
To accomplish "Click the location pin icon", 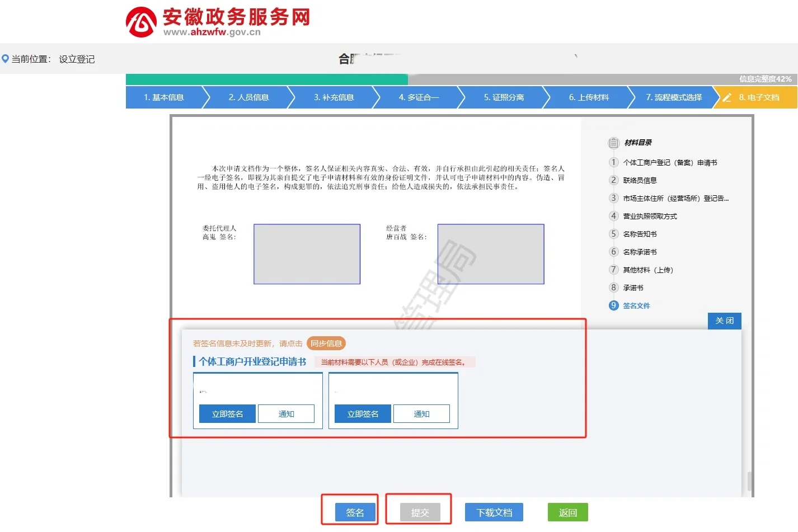I will click(x=6, y=59).
